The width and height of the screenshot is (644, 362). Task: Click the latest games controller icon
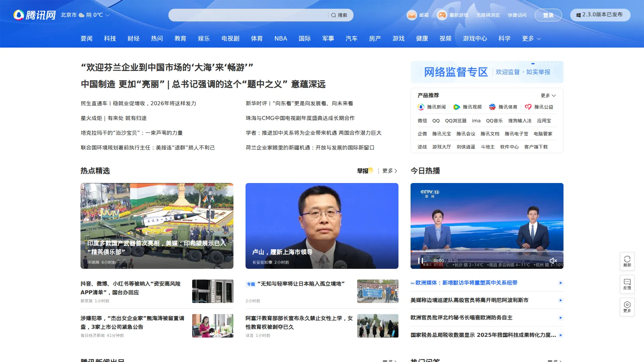[442, 15]
